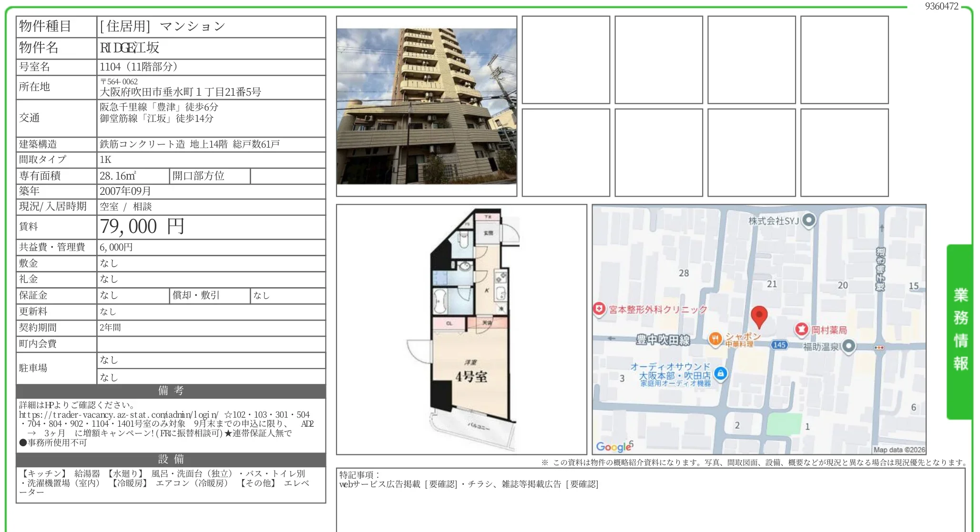Click the 備考 section header
Image resolution: width=980 pixels, height=532 pixels.
[x=171, y=391]
